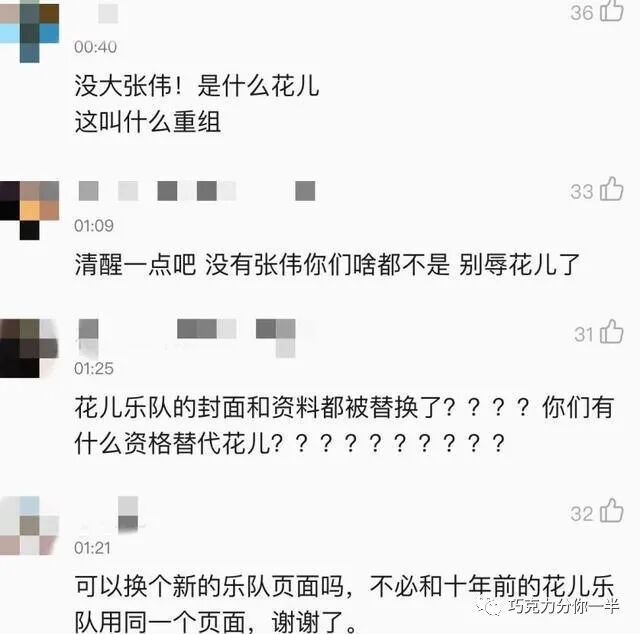This screenshot has width=640, height=634.
Task: Click the 00:40 timestamp
Action: pos(96,47)
